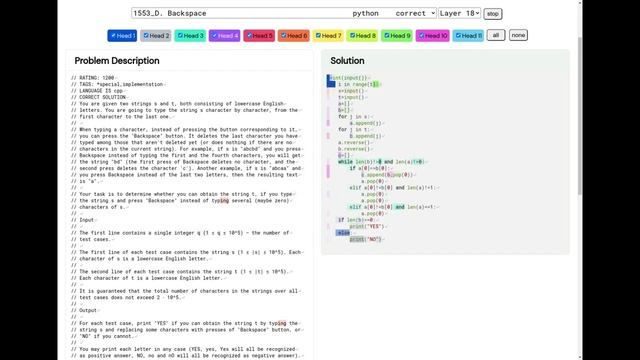Toggle the Head 11 checkbox
Screen dimensions: 640x360
click(458, 36)
